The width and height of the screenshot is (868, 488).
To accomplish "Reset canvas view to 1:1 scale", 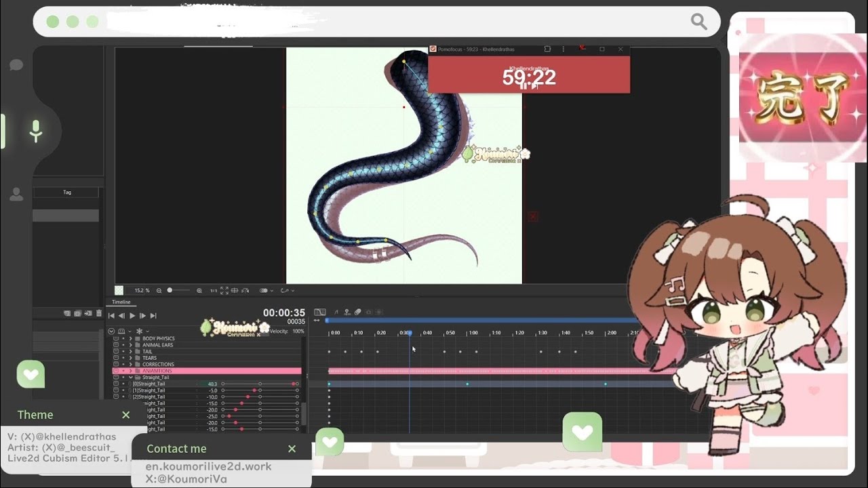I will click(x=214, y=291).
